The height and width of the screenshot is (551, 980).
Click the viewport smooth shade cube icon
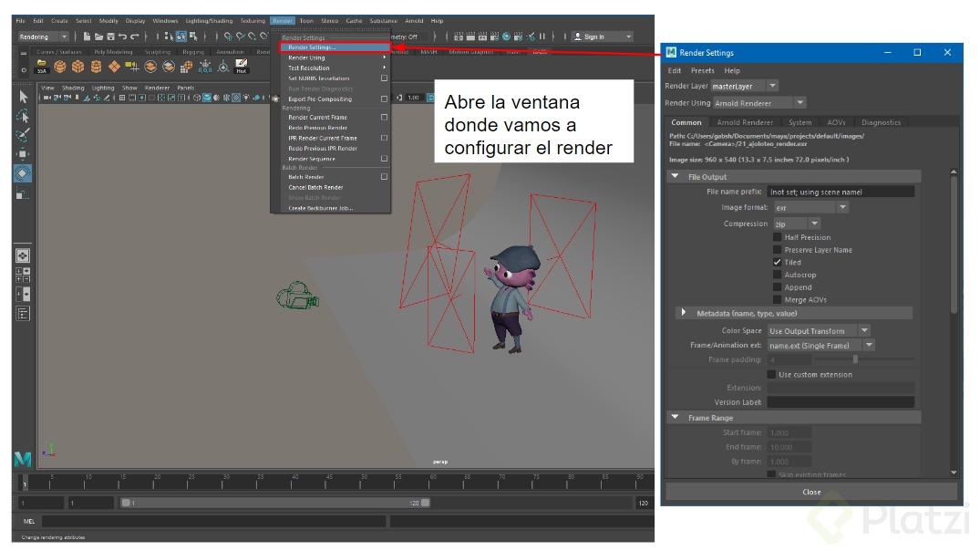(206, 98)
